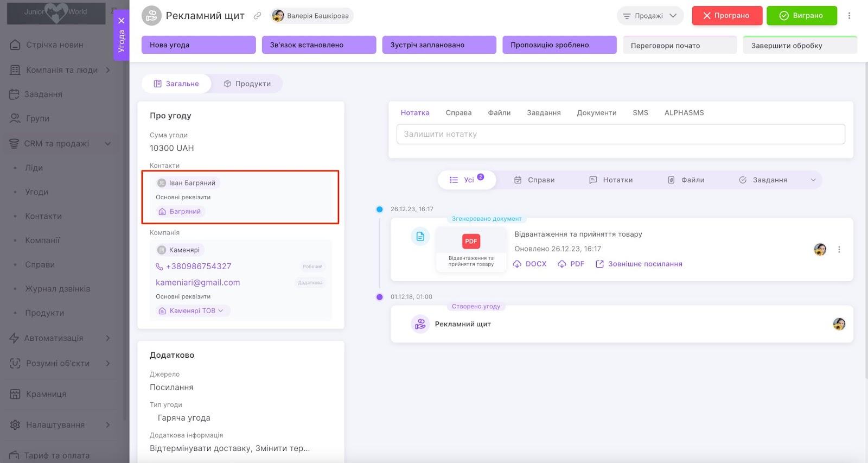Click user avatar in the generated document entry
Viewport: 868px width, 463px height.
[820, 250]
